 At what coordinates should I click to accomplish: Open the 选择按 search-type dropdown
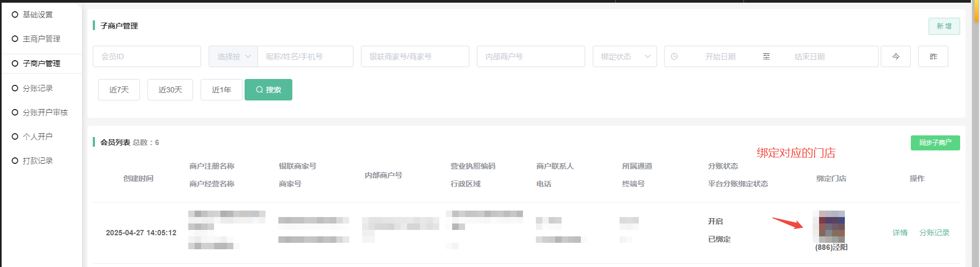[233, 56]
